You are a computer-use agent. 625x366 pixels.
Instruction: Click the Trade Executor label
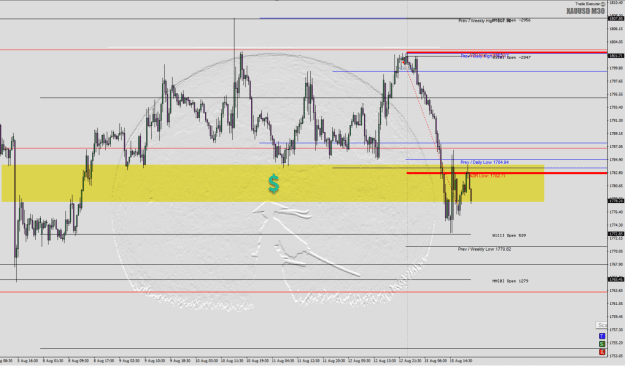pos(588,4)
